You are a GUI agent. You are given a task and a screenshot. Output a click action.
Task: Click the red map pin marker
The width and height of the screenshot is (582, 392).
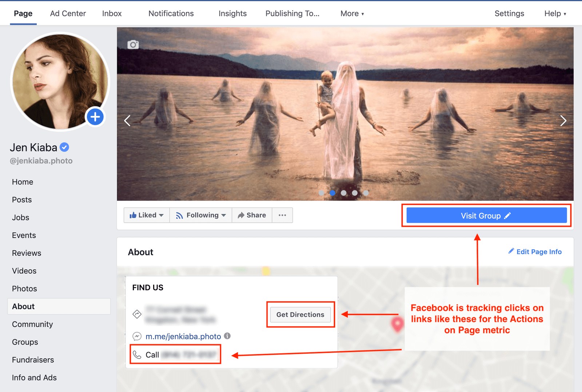click(398, 325)
